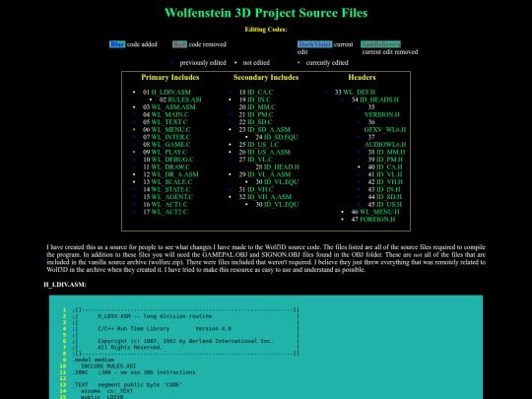The width and height of the screenshot is (532, 399).
Task: Open the ID_SD.EQU file link
Action: [x=281, y=137]
